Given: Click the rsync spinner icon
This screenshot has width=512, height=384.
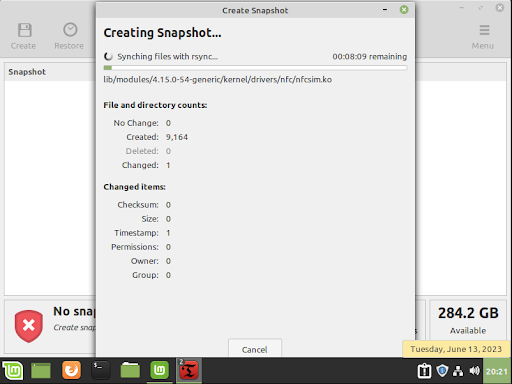Looking at the screenshot, I should click(x=108, y=56).
